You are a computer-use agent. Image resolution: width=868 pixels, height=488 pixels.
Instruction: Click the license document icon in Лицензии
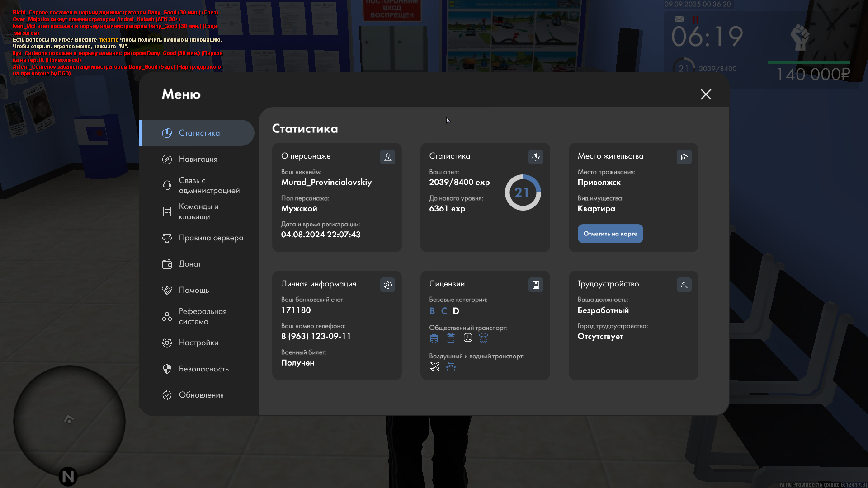pyautogui.click(x=536, y=285)
